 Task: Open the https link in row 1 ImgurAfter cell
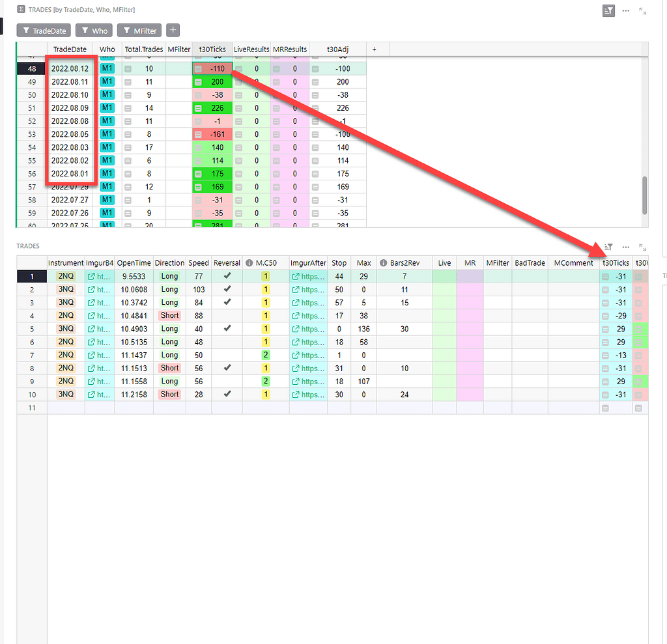308,275
